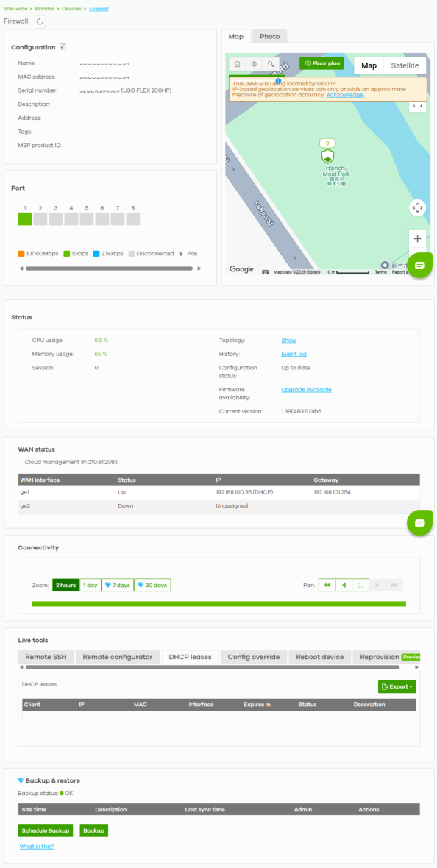Image resolution: width=437 pixels, height=868 pixels.
Task: Click the Schedule Backup button
Action: pyautogui.click(x=46, y=831)
